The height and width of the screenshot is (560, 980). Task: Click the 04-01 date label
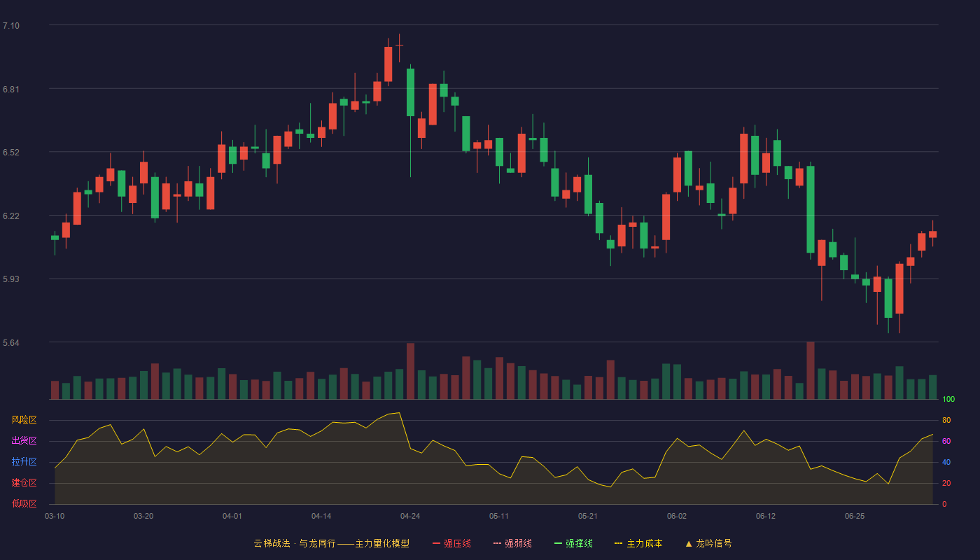pyautogui.click(x=232, y=516)
